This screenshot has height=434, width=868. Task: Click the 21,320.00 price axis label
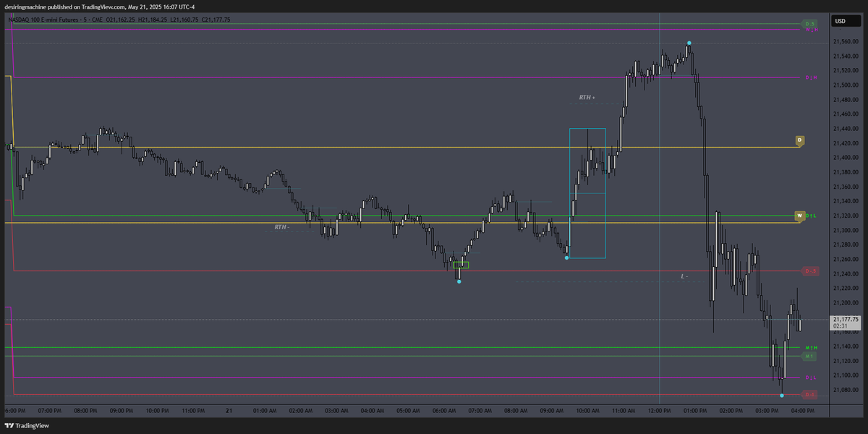pos(846,216)
